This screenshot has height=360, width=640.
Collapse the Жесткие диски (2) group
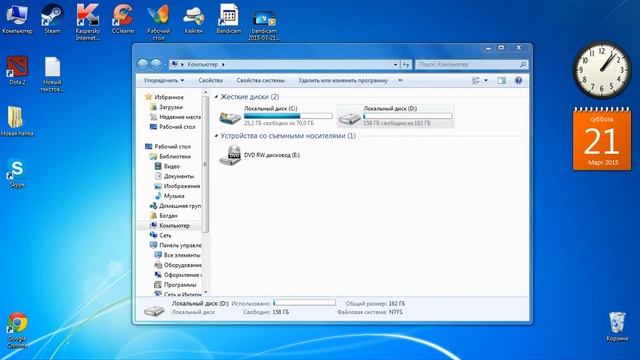[x=216, y=97]
